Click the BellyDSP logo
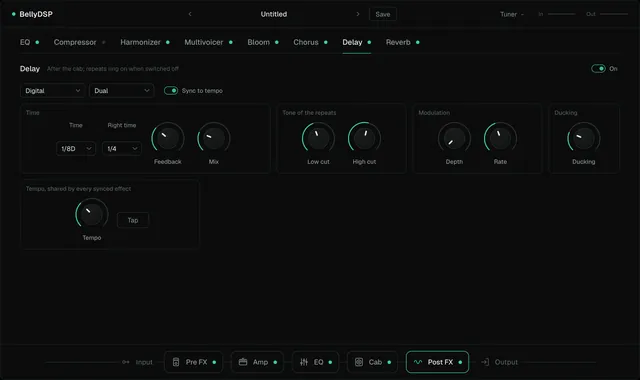640x380 pixels. (32, 14)
